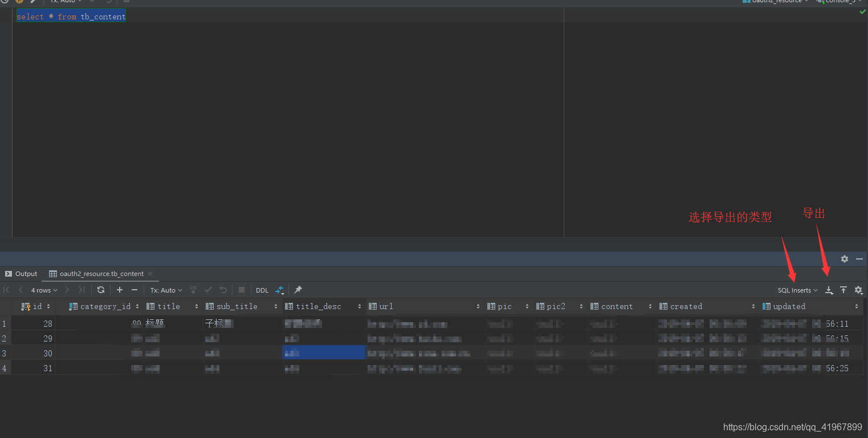This screenshot has width=868, height=438.
Task: Select row number 2 in the gutter
Action: (5, 338)
